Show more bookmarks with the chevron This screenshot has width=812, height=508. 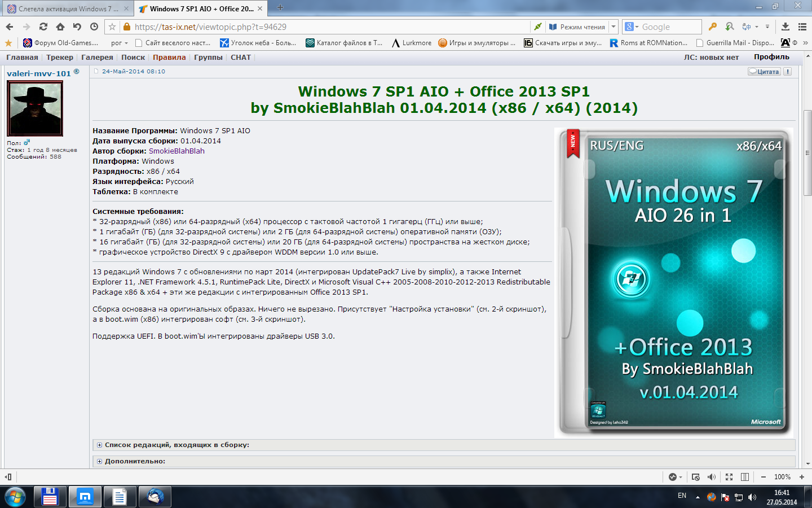[x=805, y=43]
